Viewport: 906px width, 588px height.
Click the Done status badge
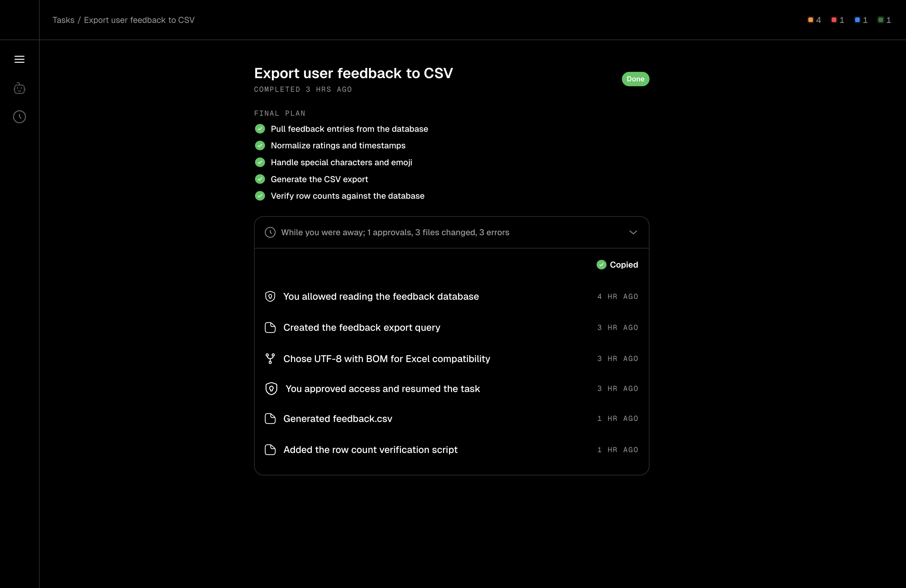coord(635,79)
